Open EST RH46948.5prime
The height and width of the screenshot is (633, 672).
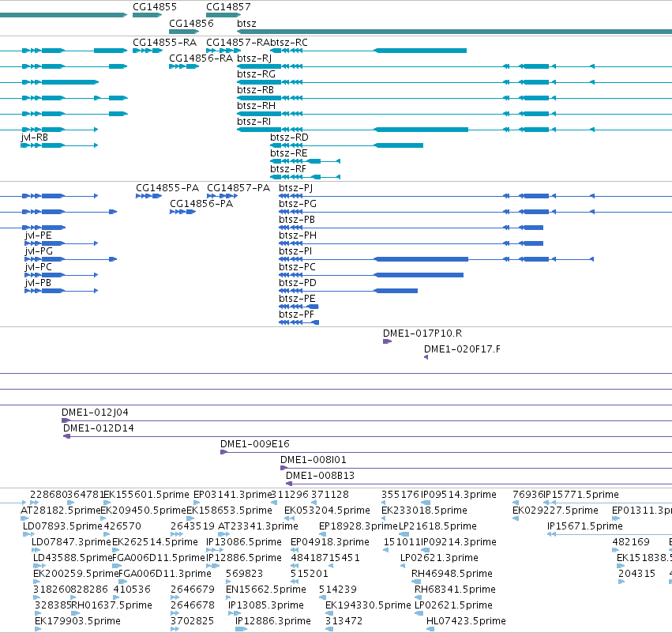(452, 575)
